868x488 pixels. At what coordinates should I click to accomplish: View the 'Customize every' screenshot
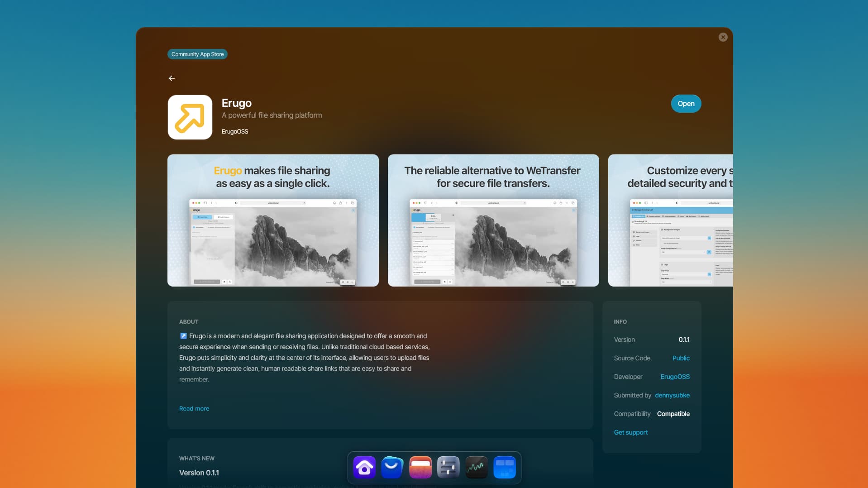[670, 220]
